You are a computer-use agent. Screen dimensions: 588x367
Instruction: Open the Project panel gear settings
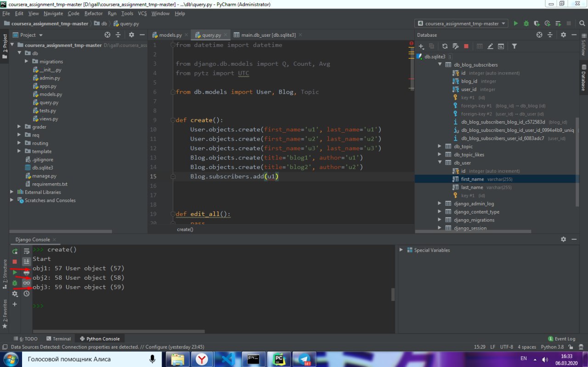tap(131, 35)
